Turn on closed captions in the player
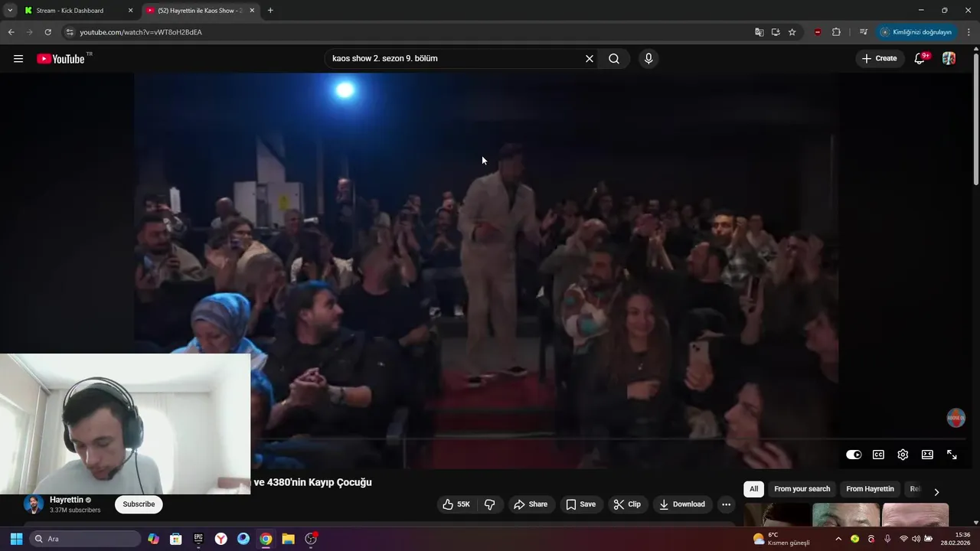The width and height of the screenshot is (980, 551). click(x=878, y=455)
